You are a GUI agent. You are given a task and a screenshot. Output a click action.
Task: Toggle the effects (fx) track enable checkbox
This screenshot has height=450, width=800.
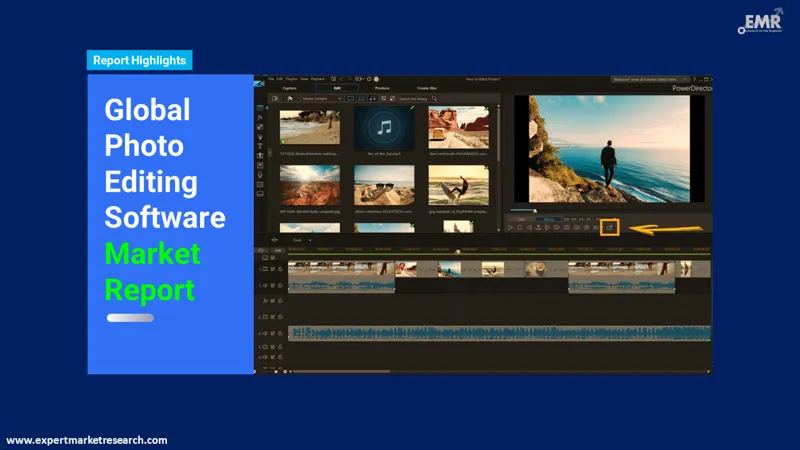(x=271, y=301)
